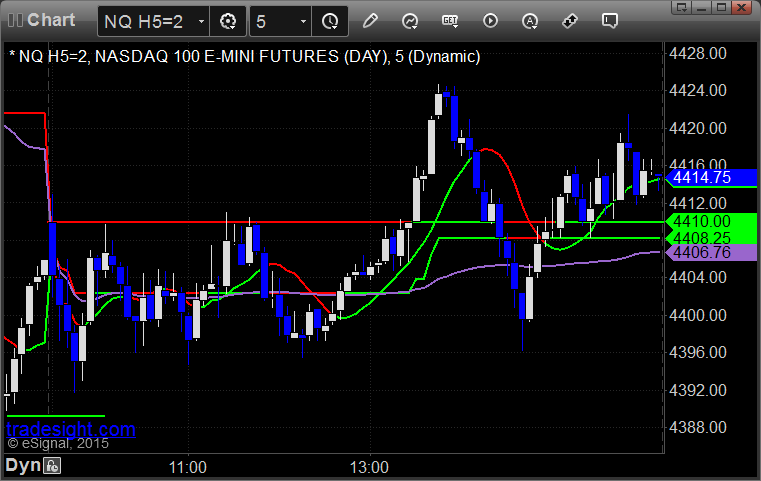The image size is (761, 481).
Task: Click the 4388.00 price axis label
Action: tap(697, 428)
